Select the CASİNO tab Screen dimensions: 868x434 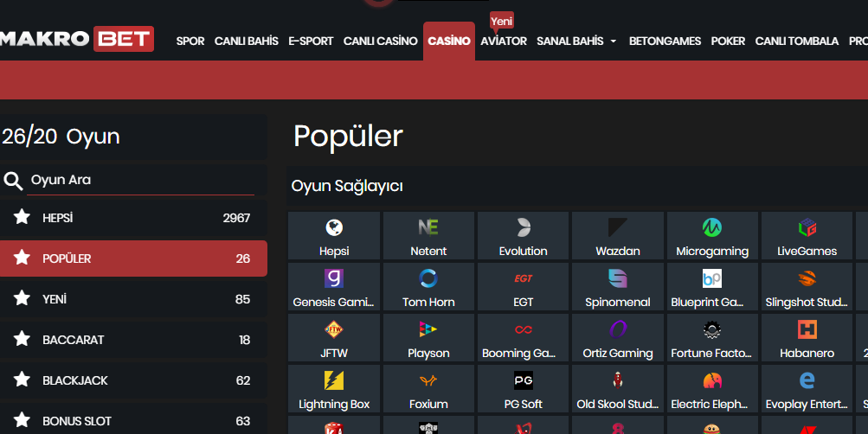pyautogui.click(x=449, y=41)
